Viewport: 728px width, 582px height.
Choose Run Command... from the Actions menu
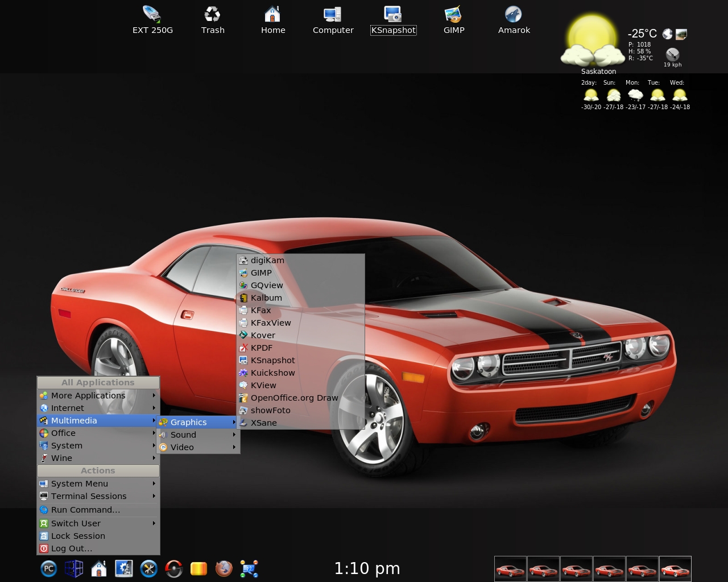coord(98,510)
